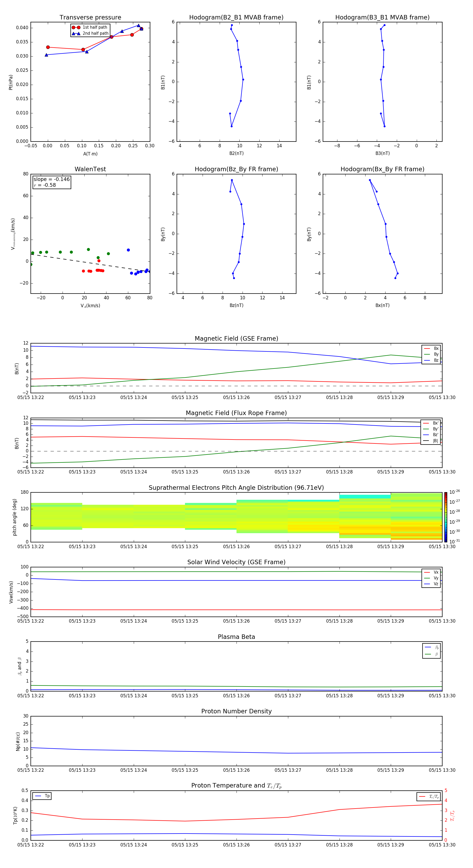Click the 'Np(#/cc)' y-axis label
Screen dimensions: 473x868
18,741
